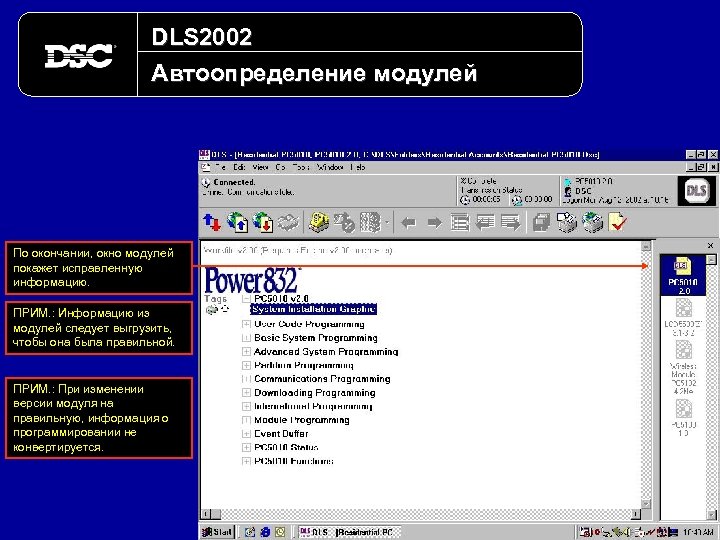Click the module panel's scroll-down arrow

pyautogui.click(x=711, y=514)
